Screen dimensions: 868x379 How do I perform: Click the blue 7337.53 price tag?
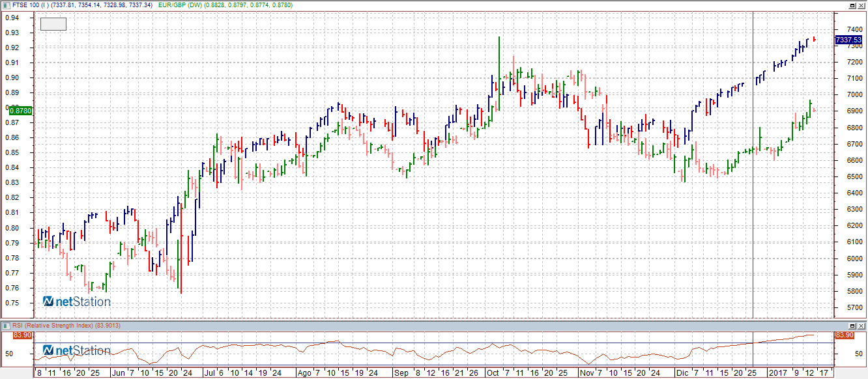848,40
